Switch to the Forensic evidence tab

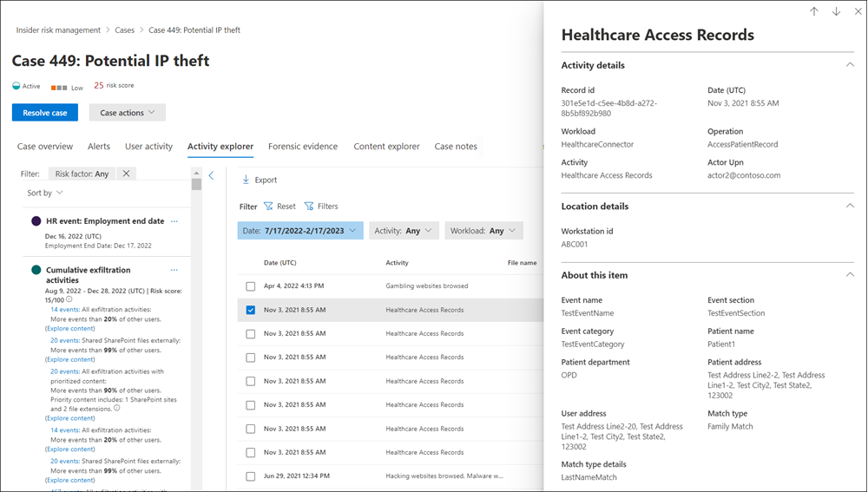(x=303, y=147)
